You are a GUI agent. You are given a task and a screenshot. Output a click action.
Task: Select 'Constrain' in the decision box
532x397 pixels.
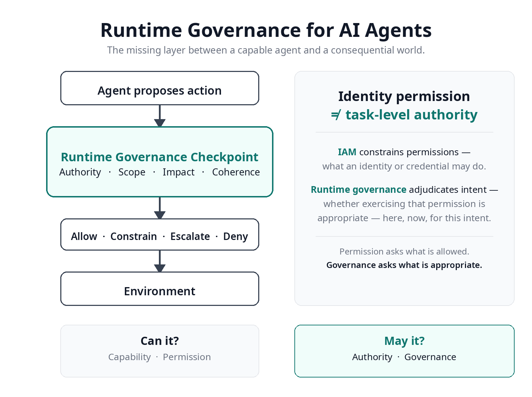click(x=134, y=236)
